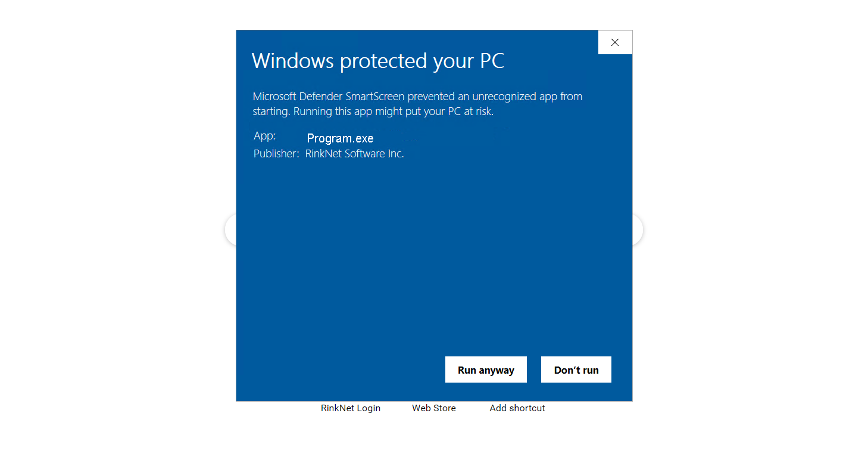Choose Don't run to block the app
Screen dimensions: 868x472
tap(576, 369)
